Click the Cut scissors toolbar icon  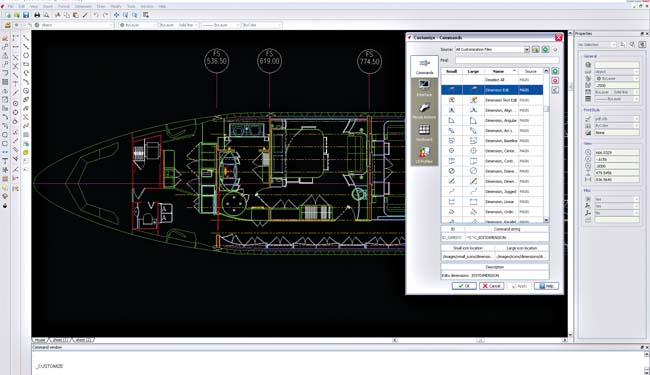tap(58, 15)
